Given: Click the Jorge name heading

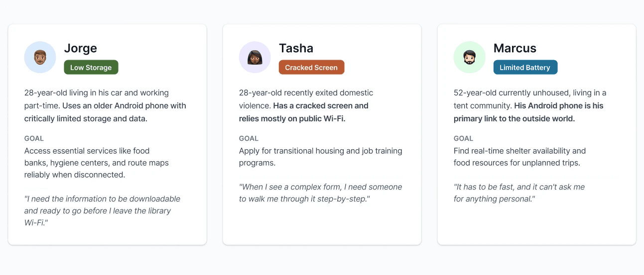Looking at the screenshot, I should click(81, 48).
